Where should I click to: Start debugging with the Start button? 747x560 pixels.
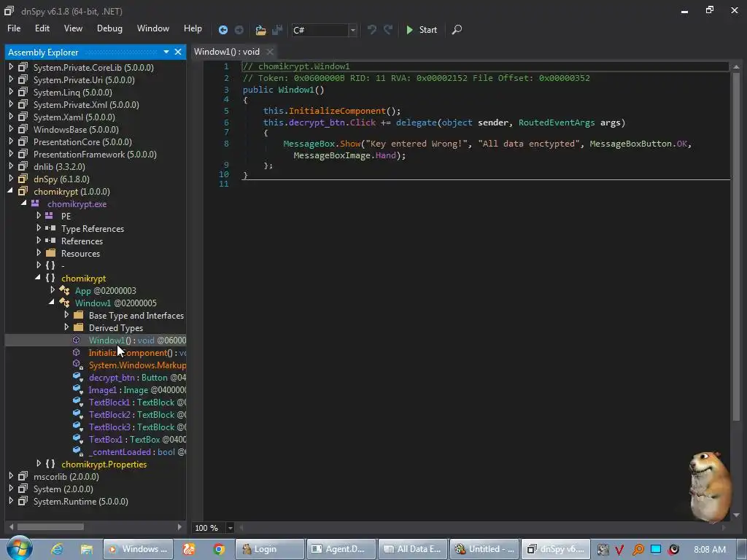[x=422, y=29]
